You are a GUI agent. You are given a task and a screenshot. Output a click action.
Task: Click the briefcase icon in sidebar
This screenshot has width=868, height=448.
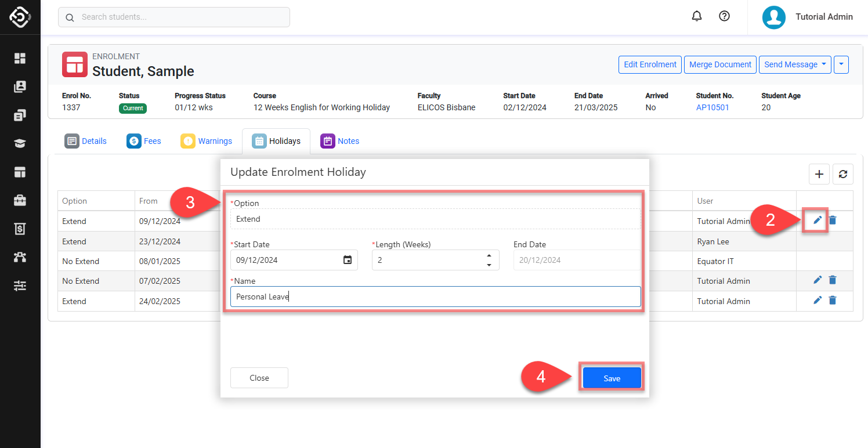point(20,200)
